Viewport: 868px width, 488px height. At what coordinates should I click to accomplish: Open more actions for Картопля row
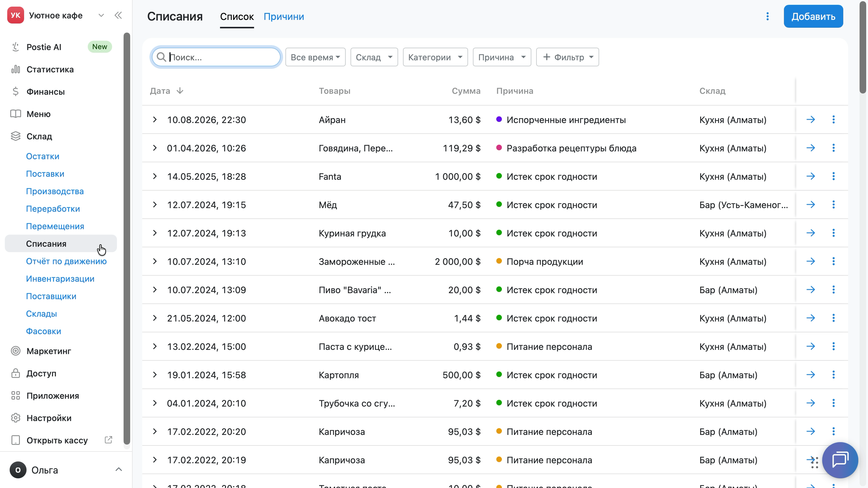coord(833,374)
